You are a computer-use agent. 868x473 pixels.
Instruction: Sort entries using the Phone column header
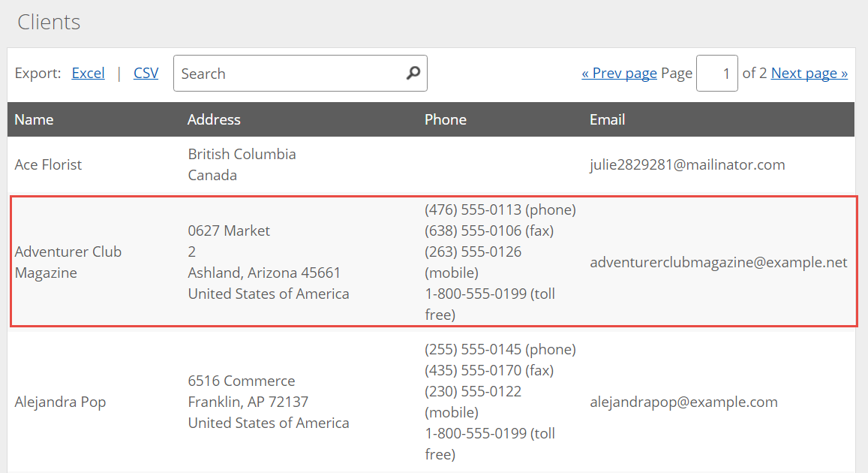(x=446, y=119)
